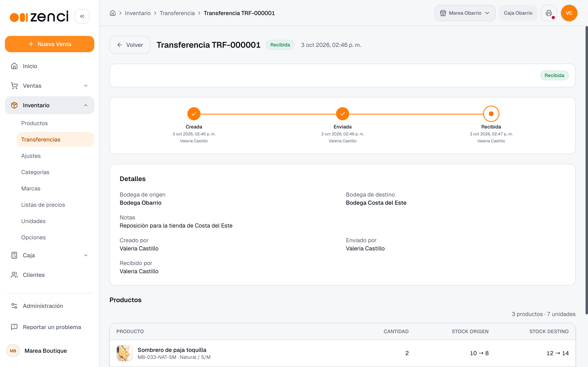Image resolution: width=588 pixels, height=367 pixels.
Task: Go back with the Volver button
Action: point(130,45)
